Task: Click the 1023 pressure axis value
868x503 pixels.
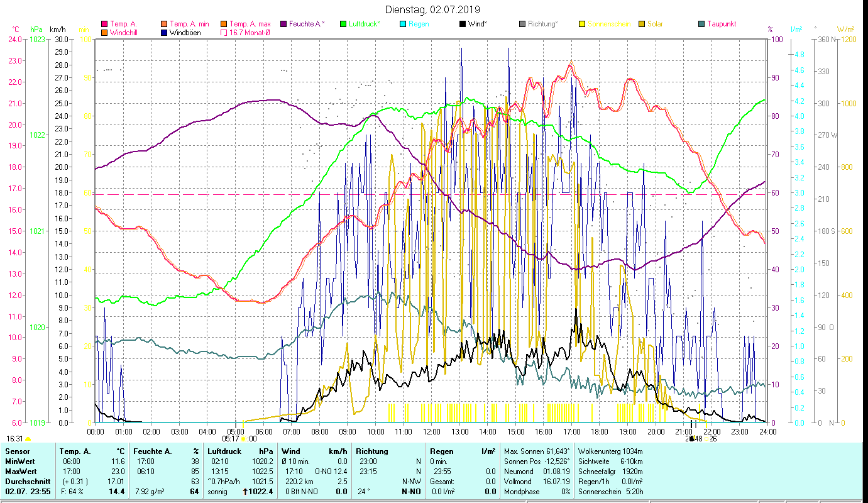Action: pos(37,40)
